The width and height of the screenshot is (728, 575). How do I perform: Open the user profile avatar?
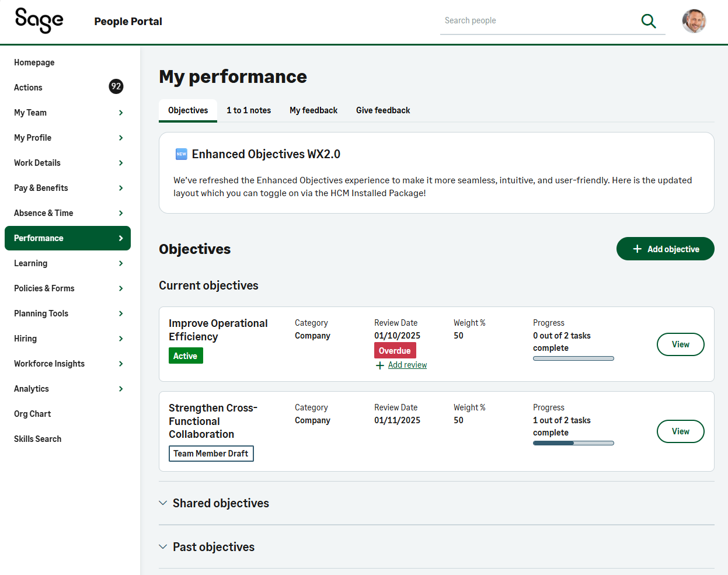tap(694, 21)
